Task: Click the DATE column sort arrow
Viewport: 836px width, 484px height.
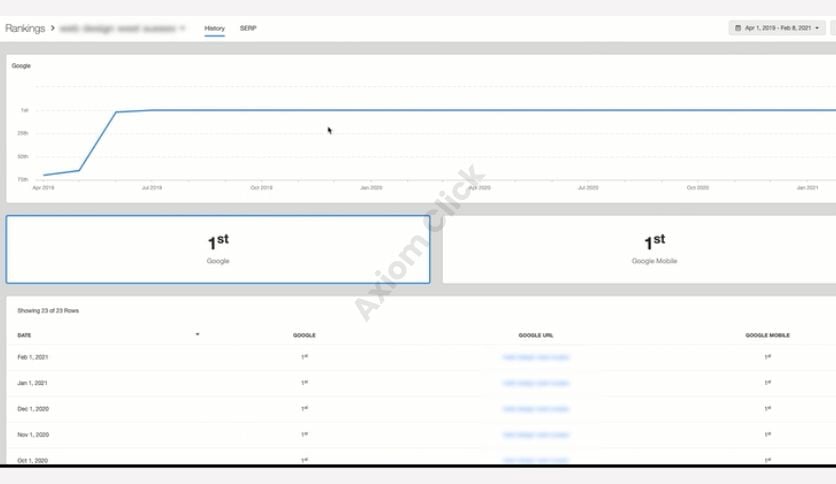Action: 197,334
